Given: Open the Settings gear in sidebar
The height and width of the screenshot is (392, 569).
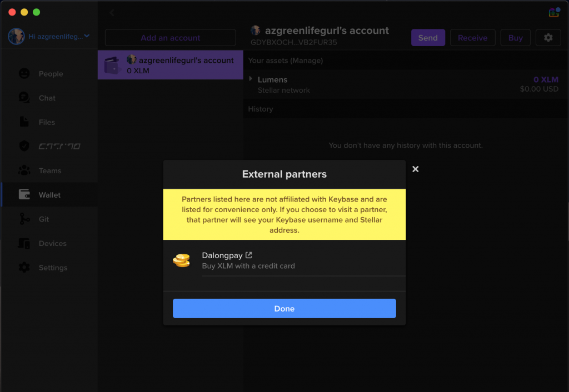Looking at the screenshot, I should tap(24, 268).
